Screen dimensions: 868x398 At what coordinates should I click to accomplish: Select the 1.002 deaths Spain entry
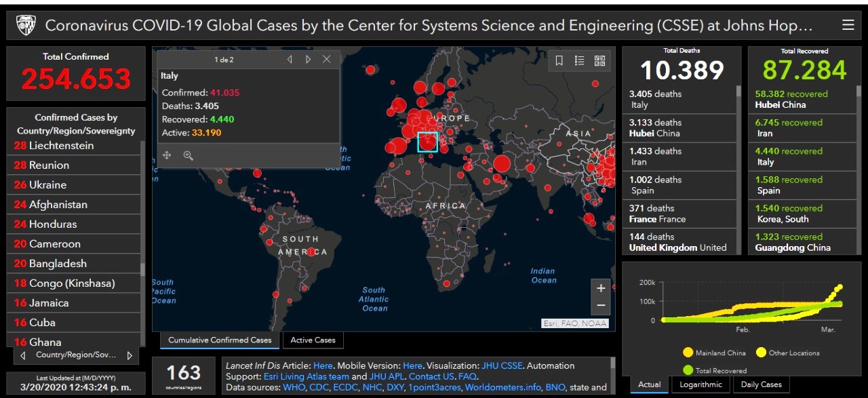point(679,185)
